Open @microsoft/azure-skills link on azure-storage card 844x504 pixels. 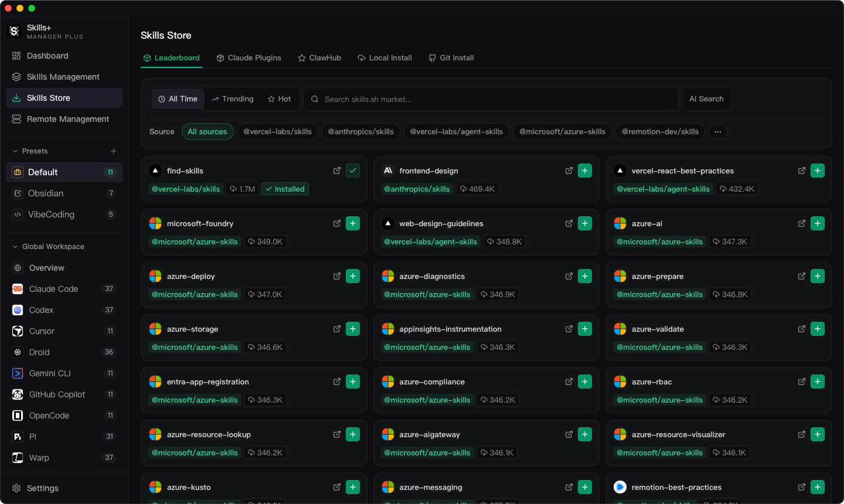pos(195,347)
